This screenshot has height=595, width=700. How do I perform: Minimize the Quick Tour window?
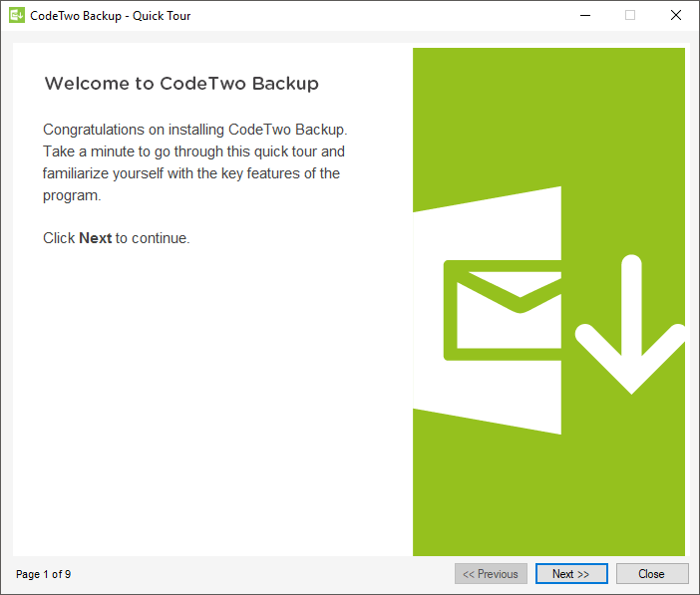pos(584,15)
